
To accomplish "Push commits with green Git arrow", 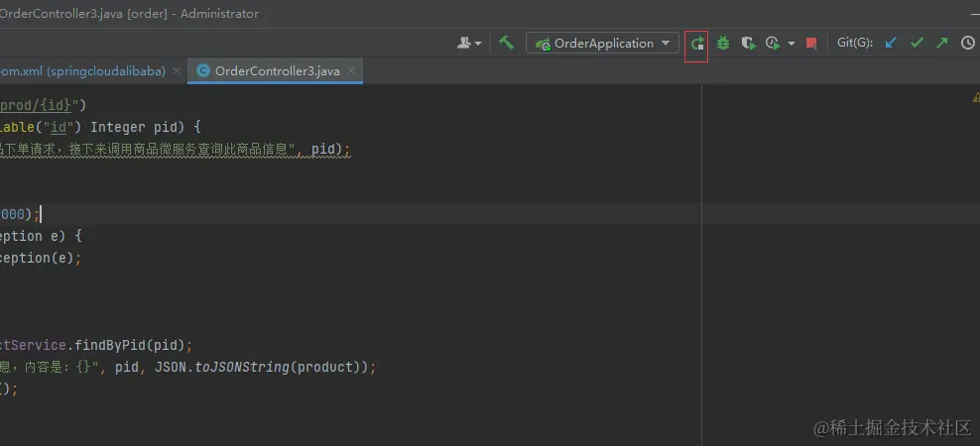I will (x=942, y=43).
